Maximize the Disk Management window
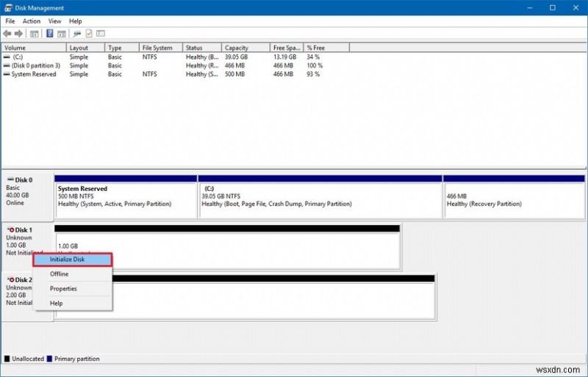Image resolution: width=588 pixels, height=377 pixels. pos(553,8)
